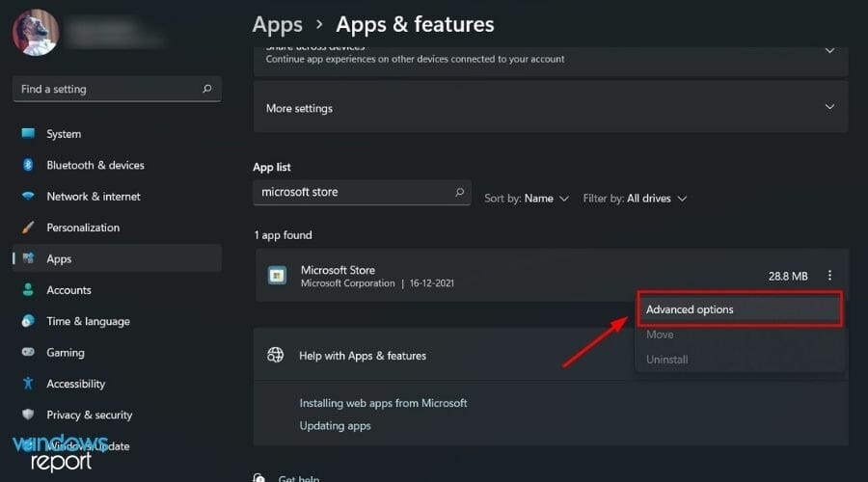Click Help with Apps & features header
868x482 pixels.
[363, 356]
